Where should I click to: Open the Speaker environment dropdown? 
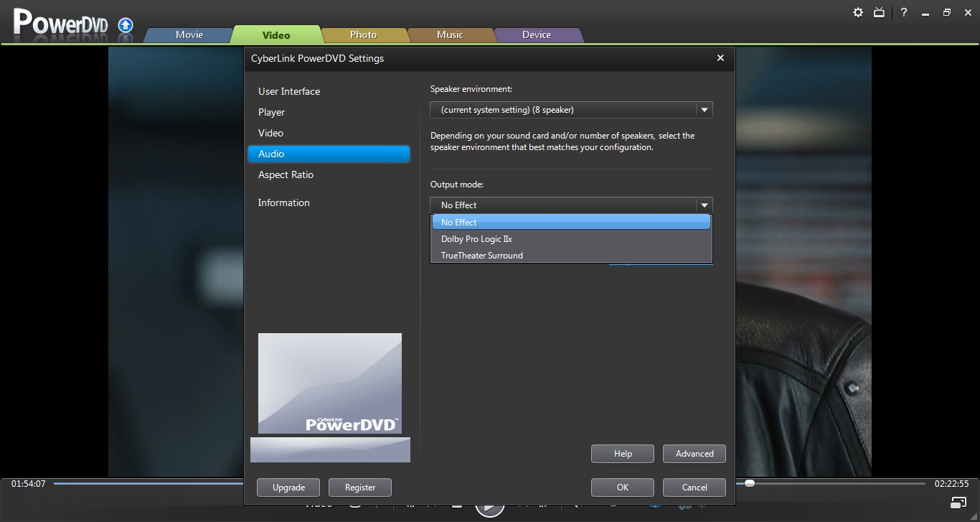(x=571, y=110)
